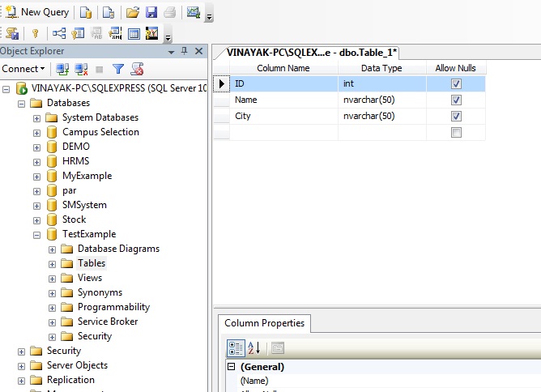Collapse the (General) properties section
Viewport: 541px width, 392px height.
click(x=232, y=367)
